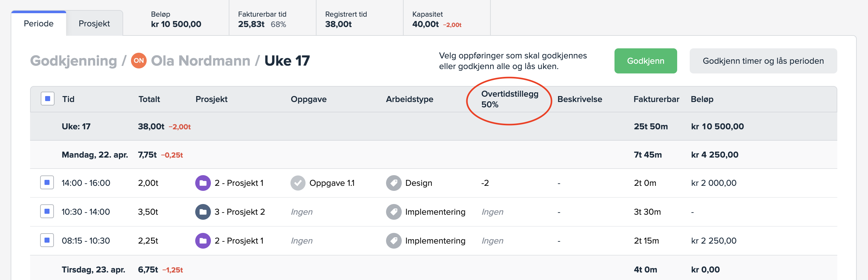Click the dark folder icon for Prosjekt 2
Image resolution: width=868 pixels, height=280 pixels.
coord(203,212)
